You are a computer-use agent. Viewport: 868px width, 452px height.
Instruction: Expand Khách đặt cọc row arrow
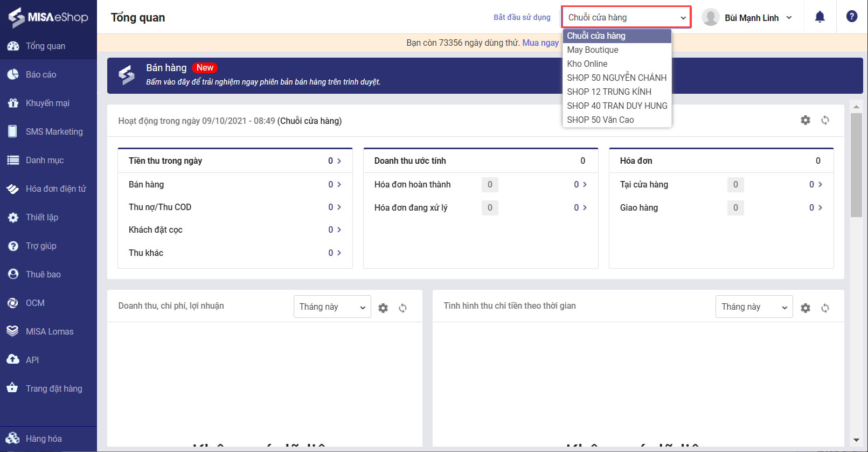coord(339,230)
